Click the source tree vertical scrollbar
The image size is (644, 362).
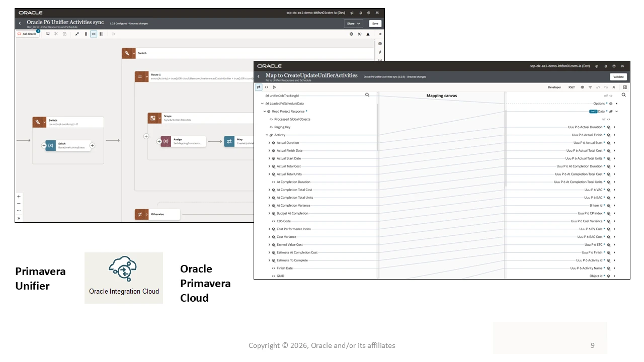tap(377, 127)
